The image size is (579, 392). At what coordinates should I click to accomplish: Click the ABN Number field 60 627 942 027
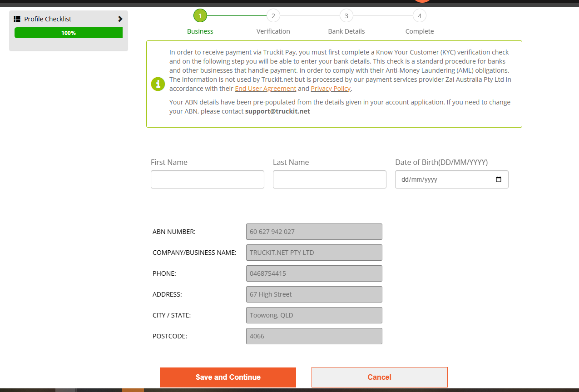pyautogui.click(x=314, y=232)
